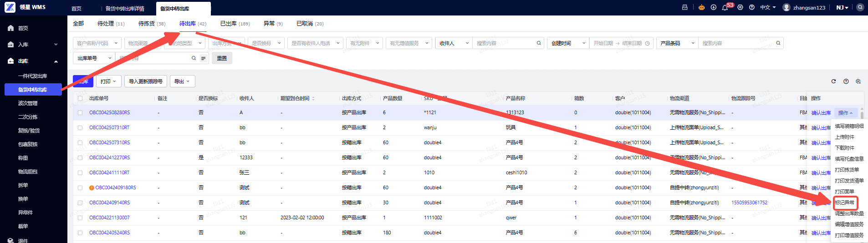Open tracking number 15505953061752 link
The height and width of the screenshot is (243, 868).
[749, 202]
